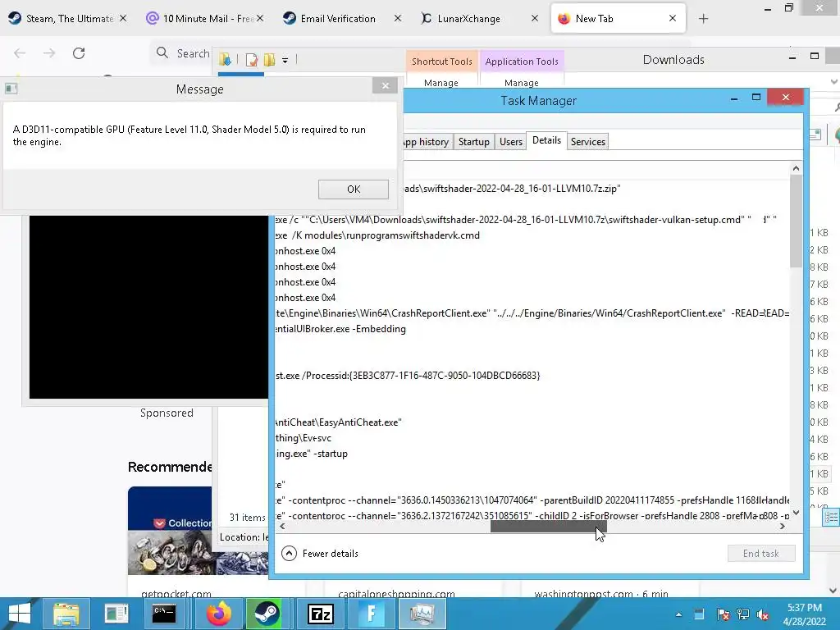
Task: Switch to 10 Minute Mail browser tab
Action: [x=204, y=19]
